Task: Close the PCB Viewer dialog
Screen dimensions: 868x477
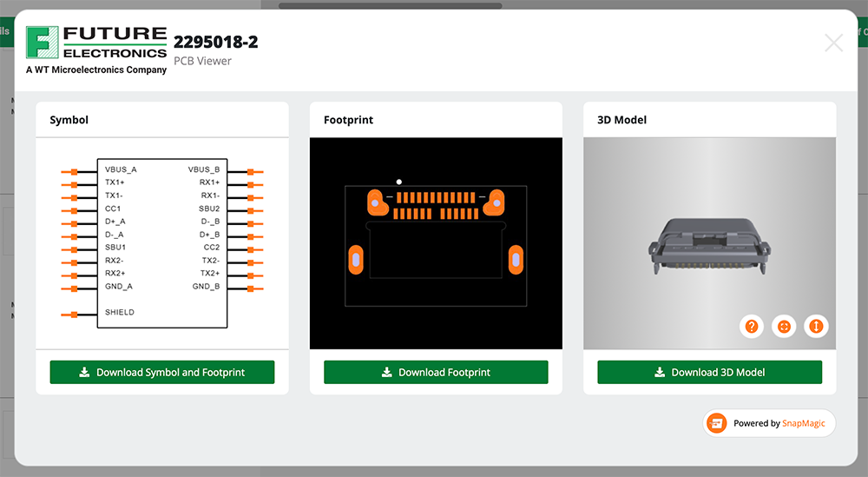Action: (x=833, y=43)
